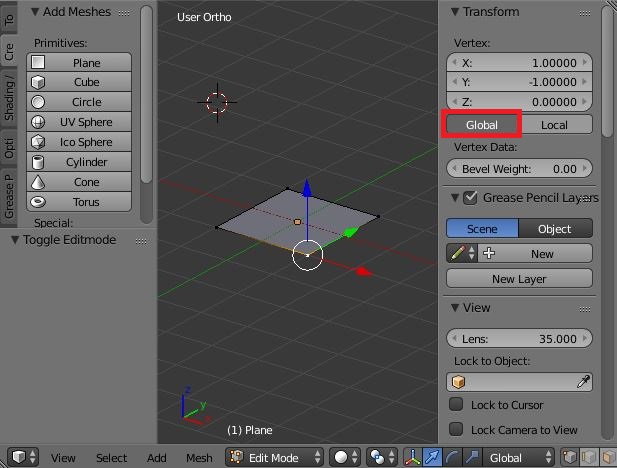
Task: Click the white manipulator center circle
Action: coord(307,255)
